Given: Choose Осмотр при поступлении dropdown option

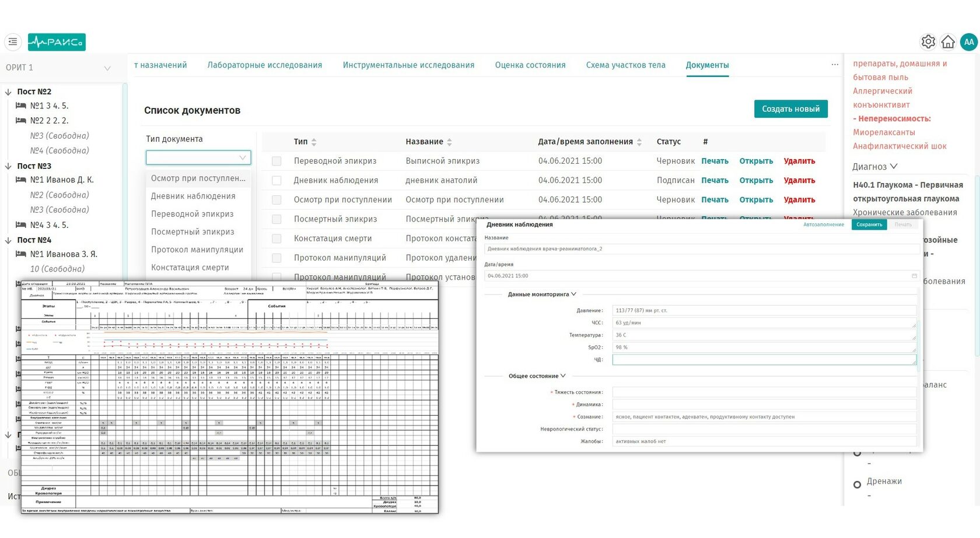Looking at the screenshot, I should (x=198, y=178).
